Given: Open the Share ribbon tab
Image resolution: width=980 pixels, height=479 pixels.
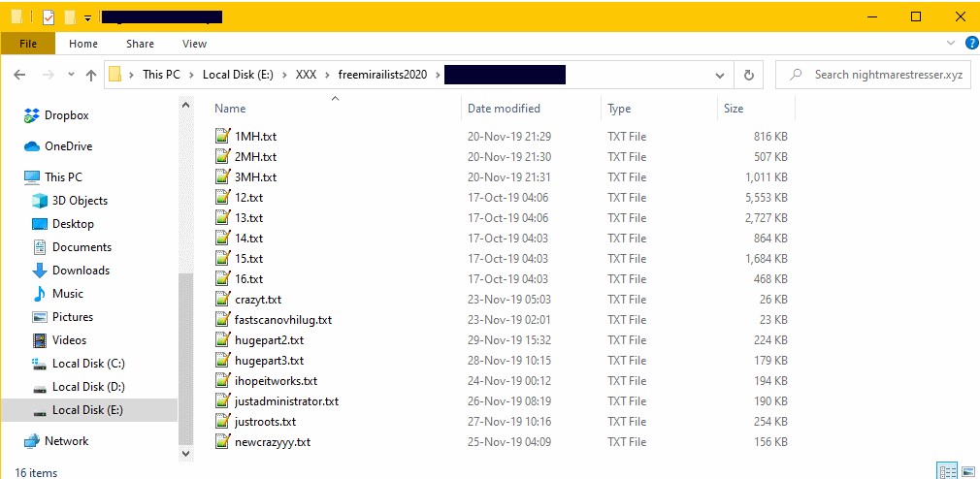Looking at the screenshot, I should 140,44.
